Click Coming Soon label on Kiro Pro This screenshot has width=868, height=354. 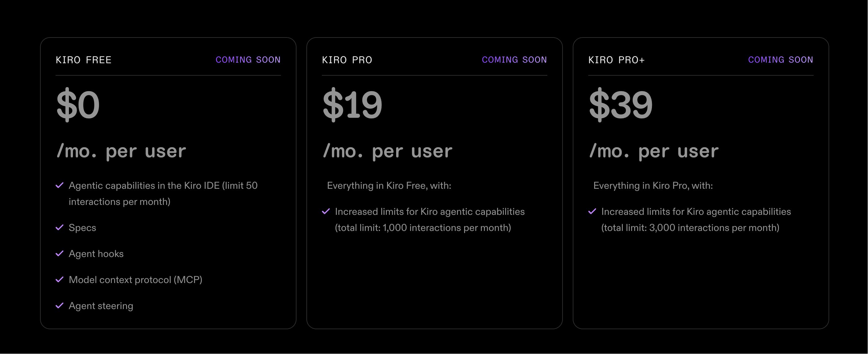pyautogui.click(x=514, y=60)
